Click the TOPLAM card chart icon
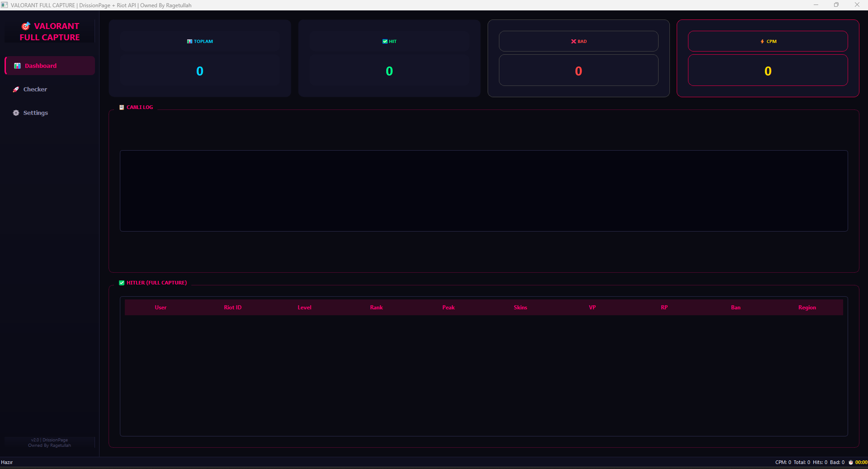 (190, 42)
